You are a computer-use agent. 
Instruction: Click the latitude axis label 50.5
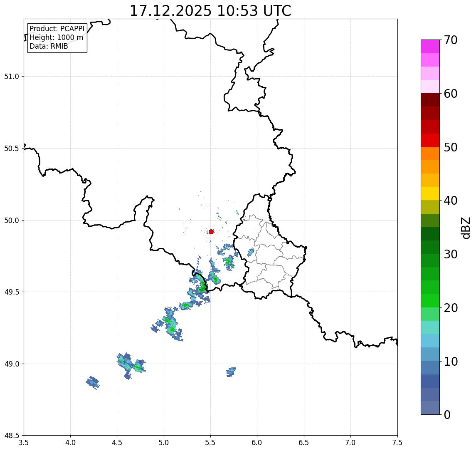11,148
